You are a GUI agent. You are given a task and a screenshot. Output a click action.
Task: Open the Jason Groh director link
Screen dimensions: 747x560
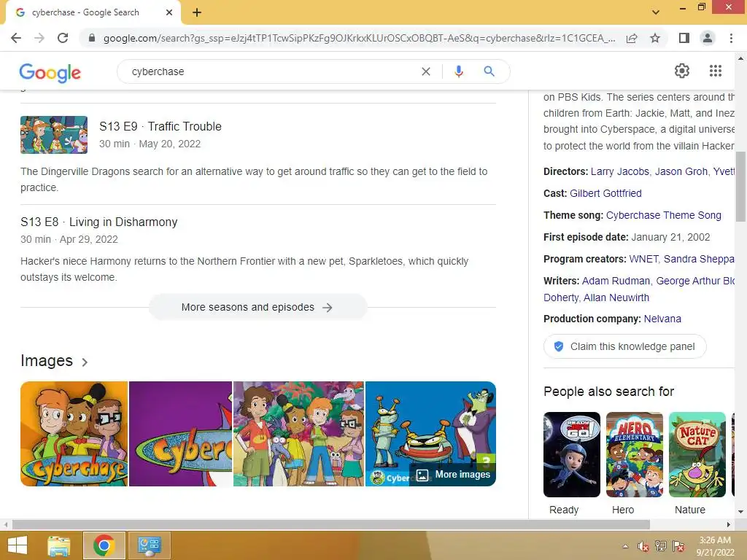pos(681,171)
